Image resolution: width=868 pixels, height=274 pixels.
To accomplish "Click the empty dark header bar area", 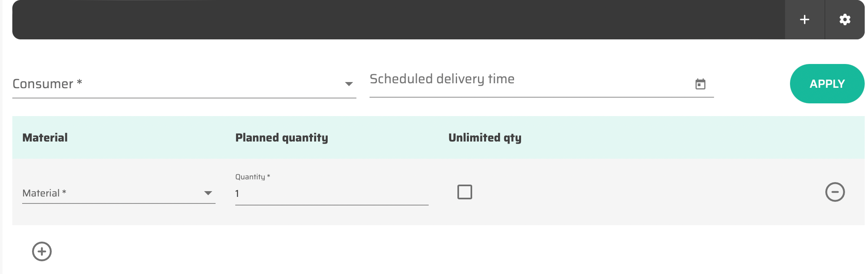I will pos(394,20).
